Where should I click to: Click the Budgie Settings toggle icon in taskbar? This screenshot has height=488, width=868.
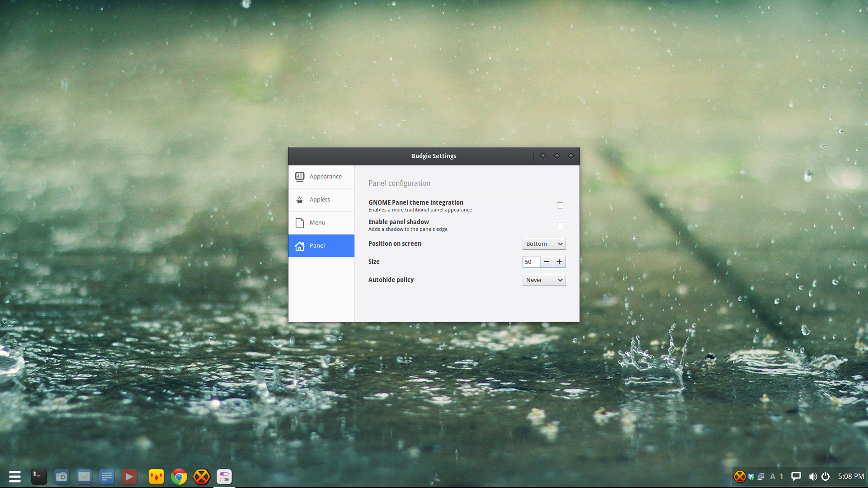coord(224,477)
